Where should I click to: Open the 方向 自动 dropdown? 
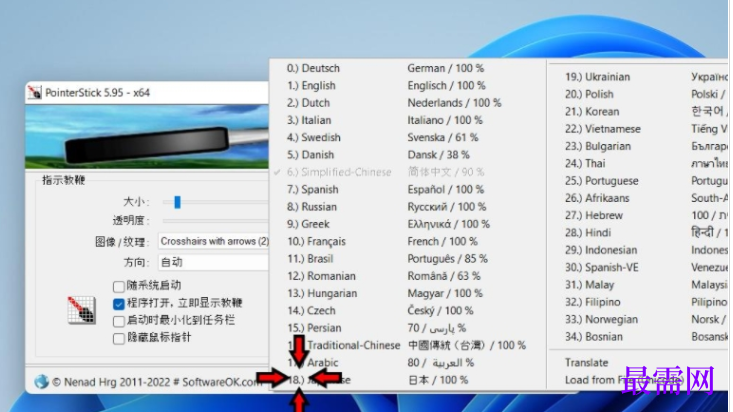click(x=214, y=262)
